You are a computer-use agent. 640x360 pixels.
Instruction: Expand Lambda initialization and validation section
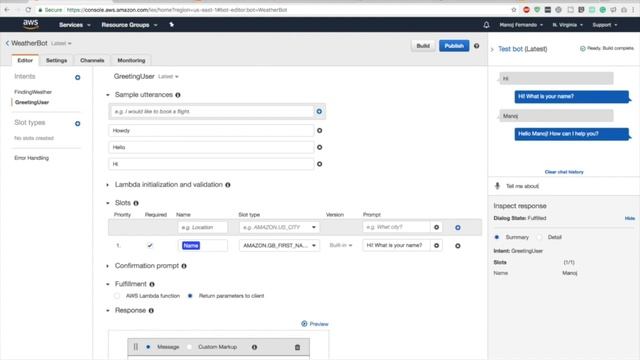tap(108, 185)
